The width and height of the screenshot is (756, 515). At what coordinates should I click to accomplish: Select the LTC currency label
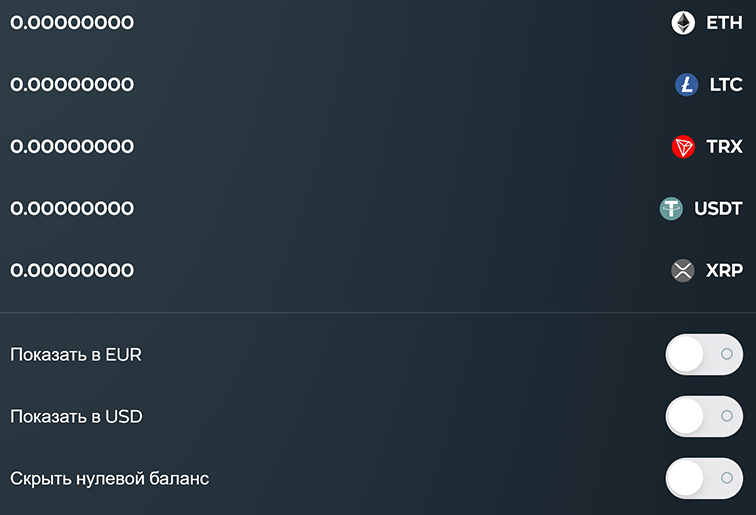point(726,85)
